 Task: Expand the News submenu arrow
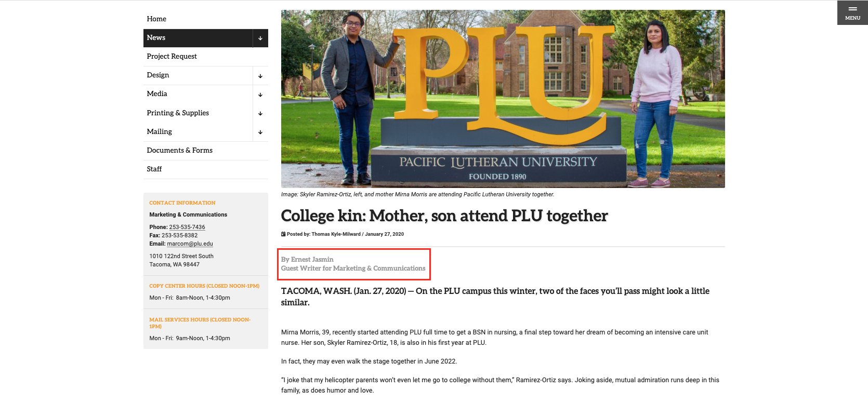(x=260, y=38)
